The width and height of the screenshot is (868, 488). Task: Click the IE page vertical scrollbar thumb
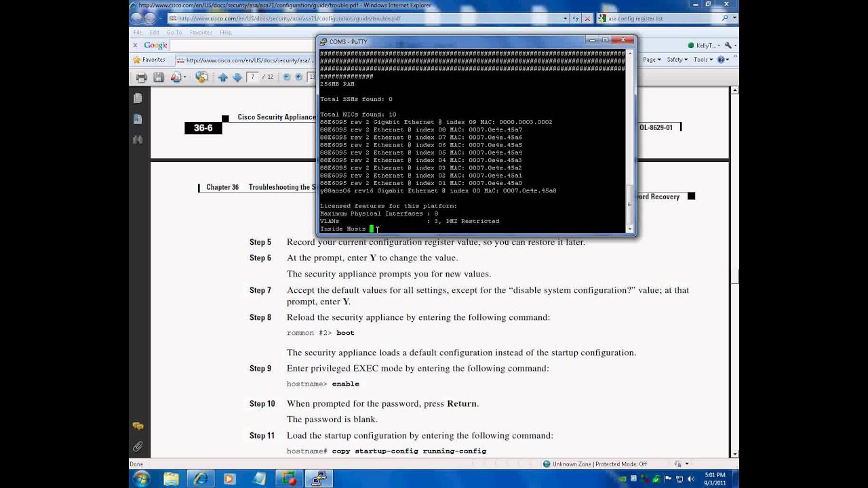click(734, 276)
